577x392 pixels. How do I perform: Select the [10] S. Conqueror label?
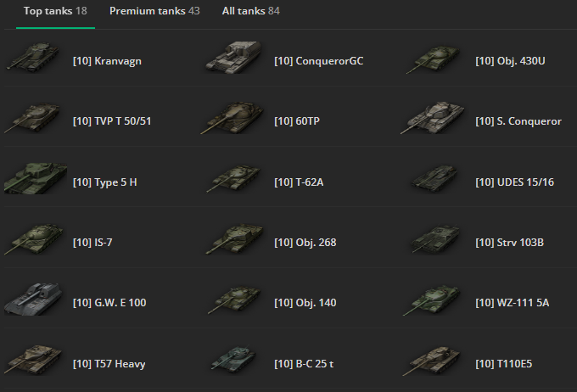click(518, 121)
